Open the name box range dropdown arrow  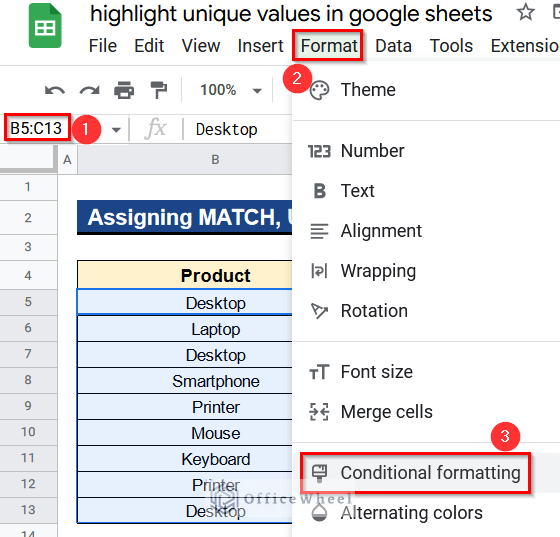[116, 129]
